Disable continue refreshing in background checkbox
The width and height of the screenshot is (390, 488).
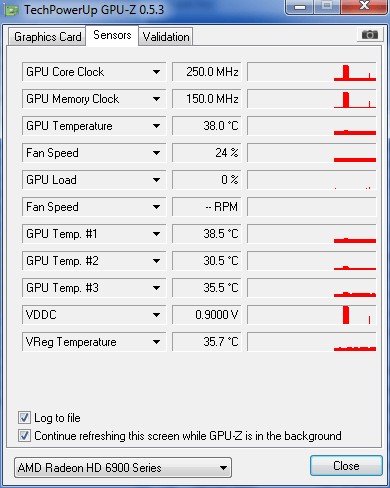[x=24, y=436]
